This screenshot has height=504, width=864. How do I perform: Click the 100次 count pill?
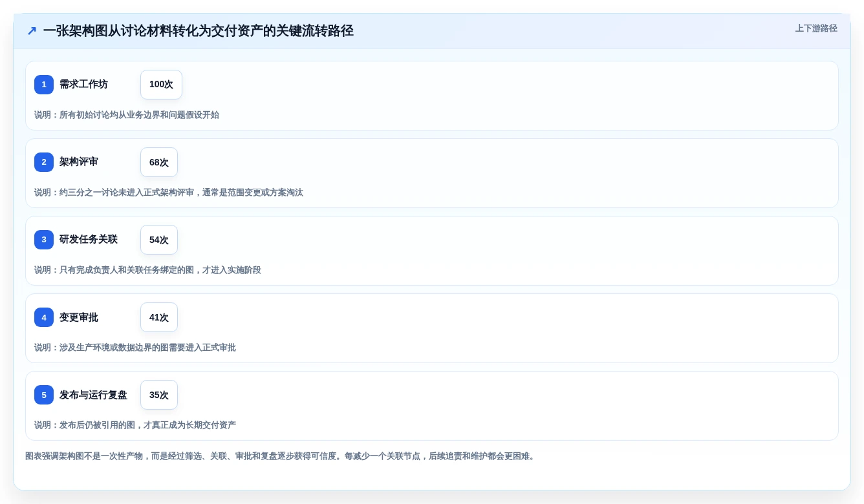click(161, 85)
